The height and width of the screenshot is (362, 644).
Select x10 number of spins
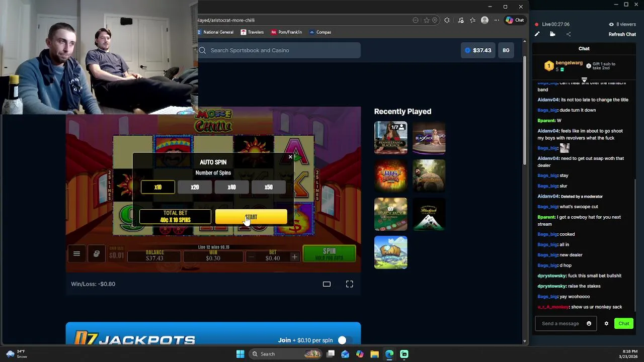(x=158, y=187)
